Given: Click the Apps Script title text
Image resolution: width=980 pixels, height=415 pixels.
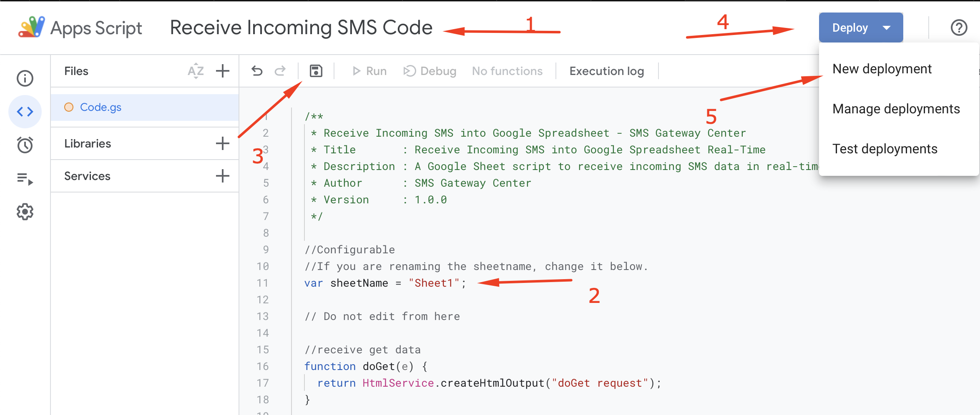Looking at the screenshot, I should (x=96, y=28).
